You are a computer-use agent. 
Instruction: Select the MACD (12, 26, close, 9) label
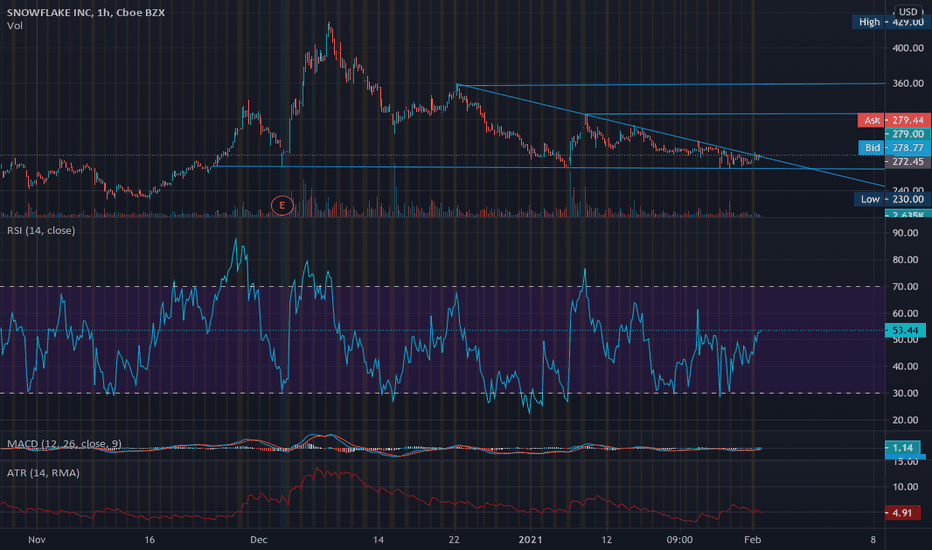(x=64, y=444)
